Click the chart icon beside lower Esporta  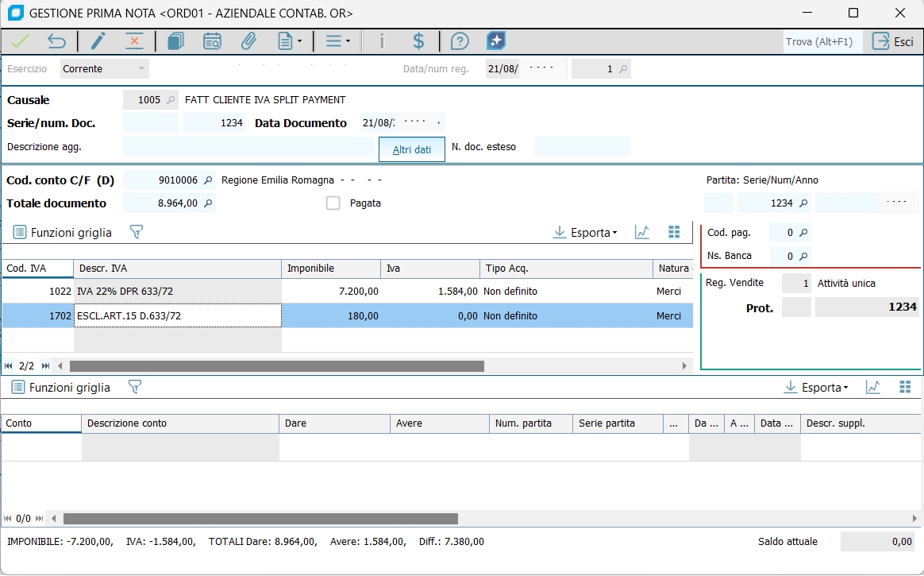(x=873, y=387)
